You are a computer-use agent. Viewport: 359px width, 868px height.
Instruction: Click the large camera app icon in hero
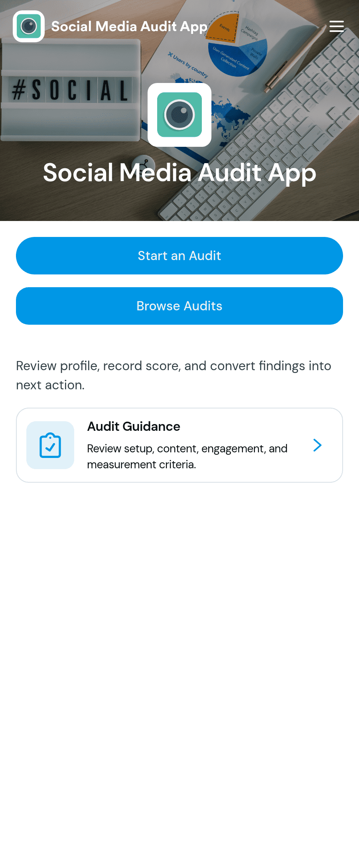[179, 115]
